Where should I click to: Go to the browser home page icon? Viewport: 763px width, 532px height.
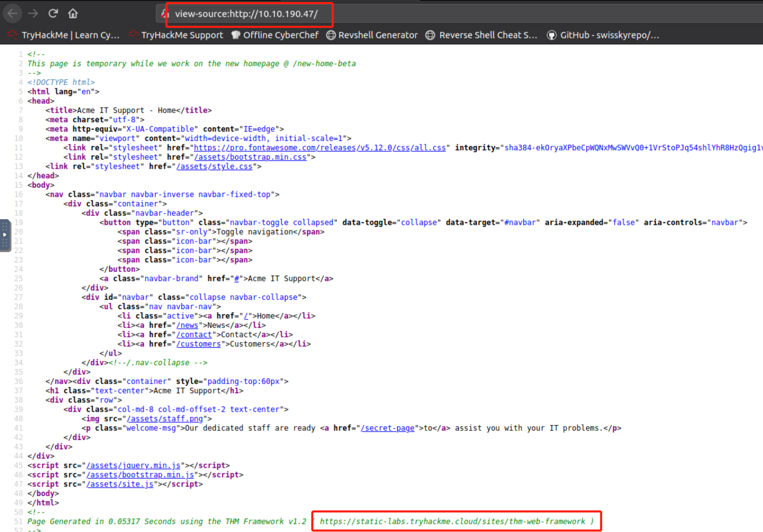73,14
